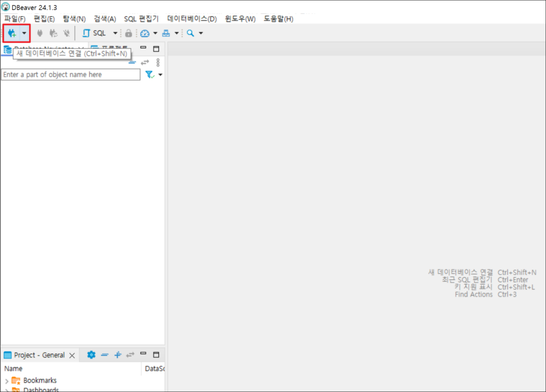Open the SQL editor toolbar button
This screenshot has width=546, height=392.
click(94, 33)
